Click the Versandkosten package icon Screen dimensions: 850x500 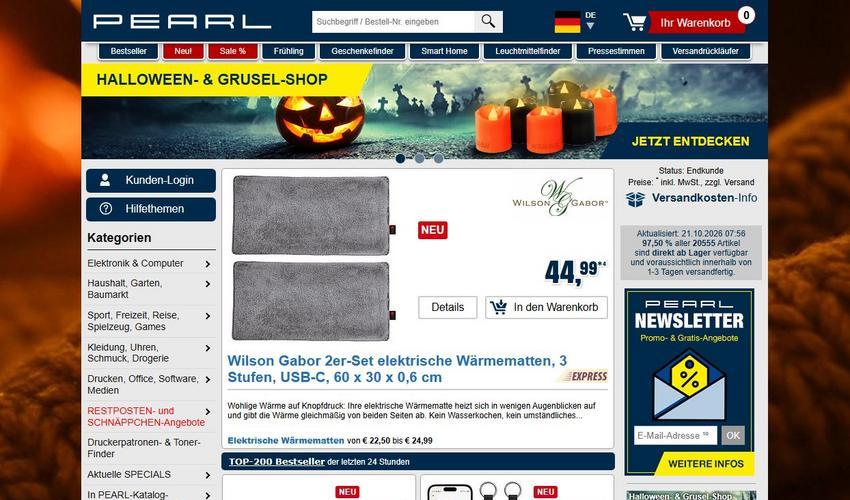tap(635, 199)
